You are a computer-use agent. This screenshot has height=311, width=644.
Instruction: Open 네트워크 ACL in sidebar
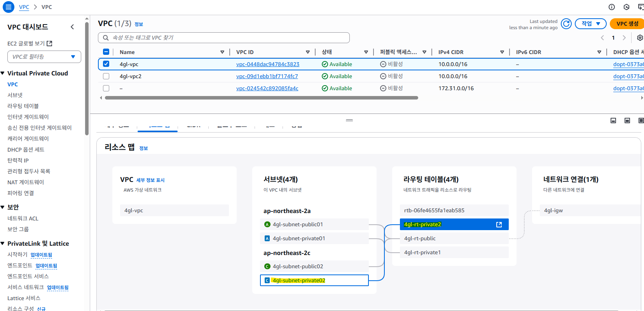(x=23, y=218)
